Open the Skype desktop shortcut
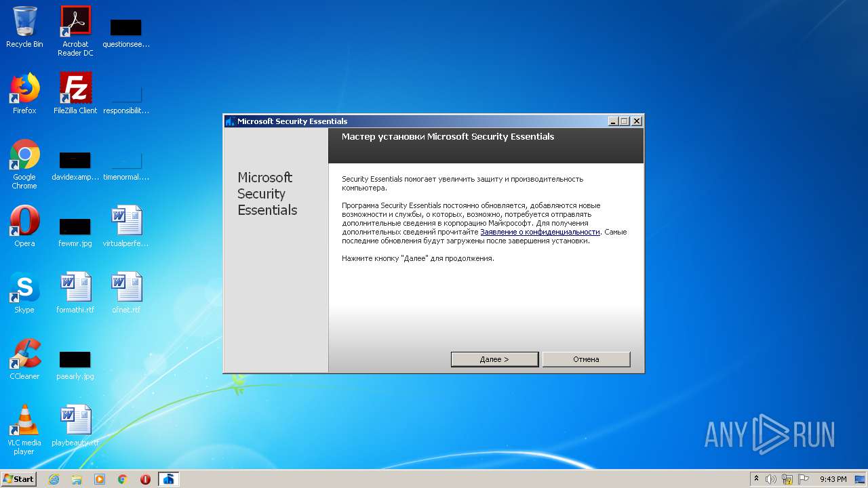 pyautogui.click(x=24, y=293)
